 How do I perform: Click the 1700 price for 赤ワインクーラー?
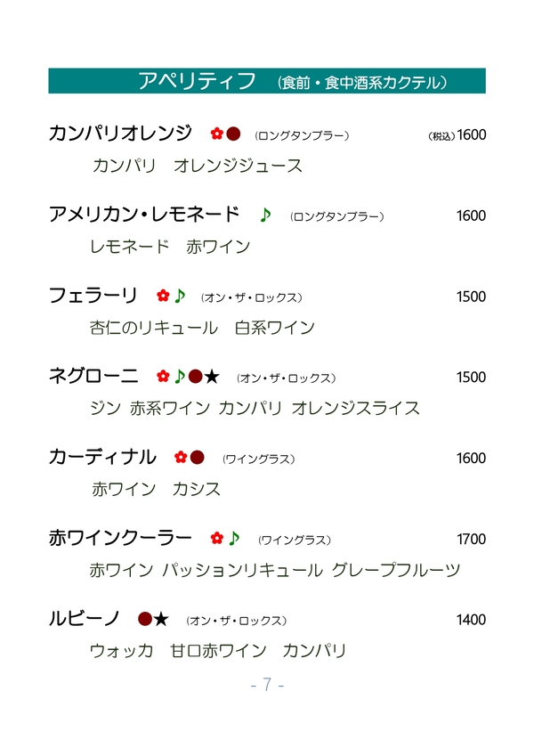pyautogui.click(x=471, y=539)
